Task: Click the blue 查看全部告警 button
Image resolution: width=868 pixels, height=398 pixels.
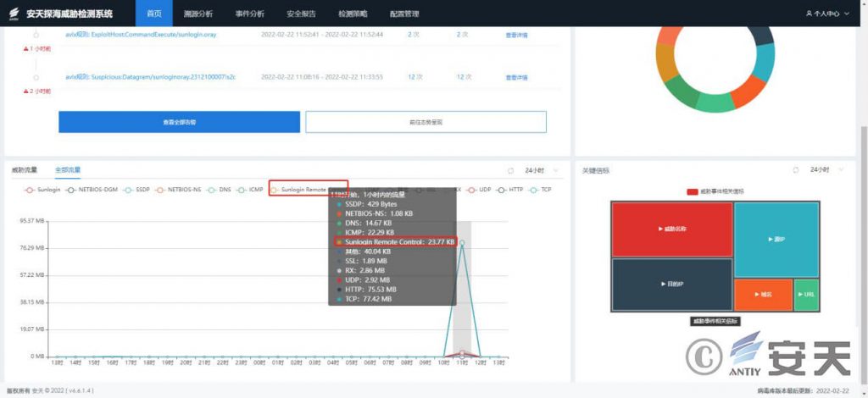Action: pyautogui.click(x=179, y=122)
